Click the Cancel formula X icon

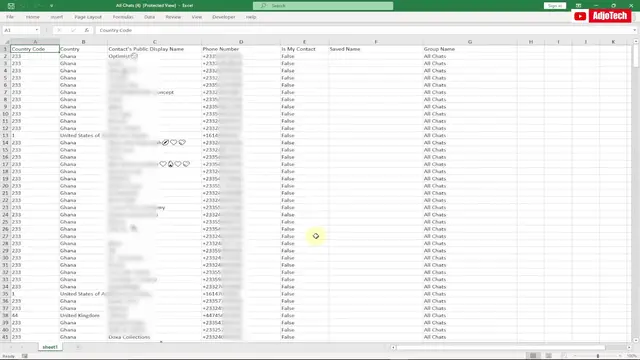click(x=59, y=30)
